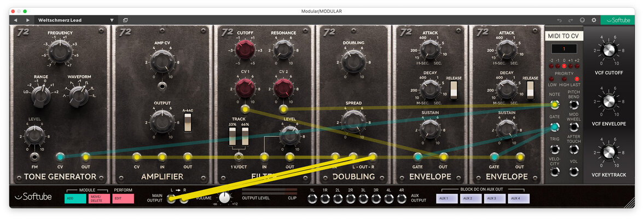Click the jack below the AMP CV knob
Viewport: 644px width, 219px height.
[x=162, y=87]
